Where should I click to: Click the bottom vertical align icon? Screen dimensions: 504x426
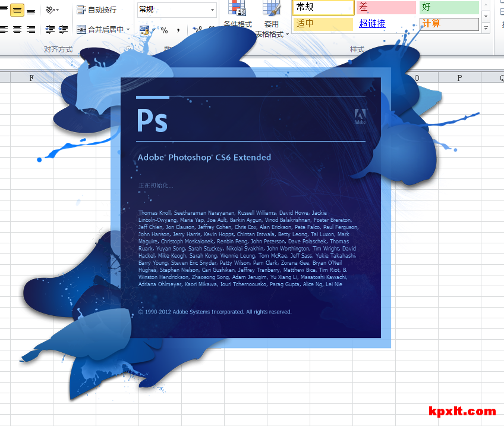[x=31, y=11]
